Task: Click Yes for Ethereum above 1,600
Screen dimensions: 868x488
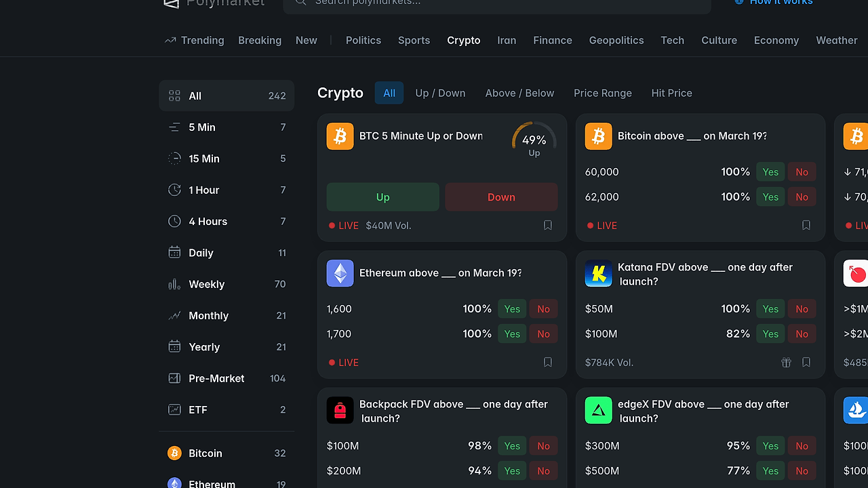Action: [512, 309]
